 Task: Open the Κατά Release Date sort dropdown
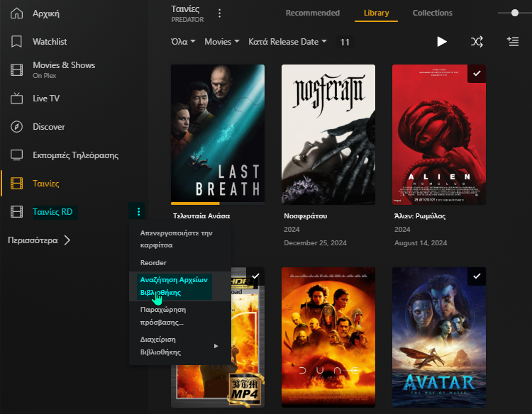click(287, 42)
